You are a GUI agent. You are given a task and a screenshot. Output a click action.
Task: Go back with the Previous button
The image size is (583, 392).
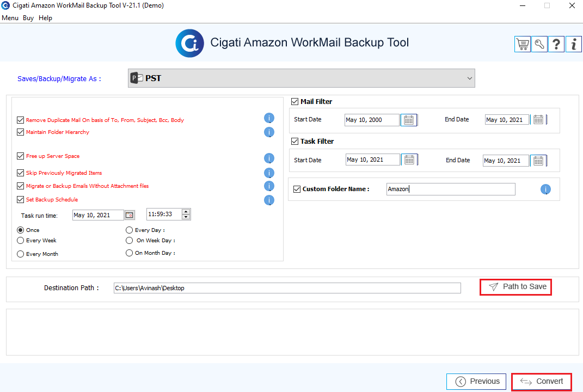tap(476, 382)
